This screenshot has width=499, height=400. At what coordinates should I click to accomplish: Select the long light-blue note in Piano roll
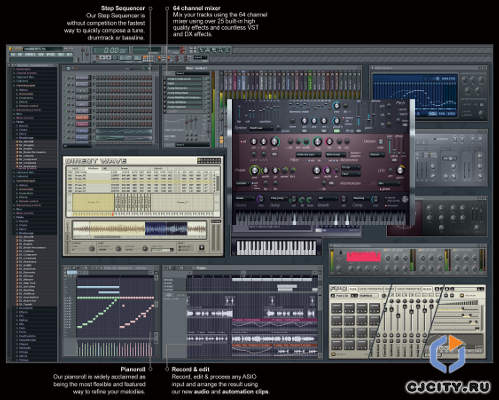(98, 287)
